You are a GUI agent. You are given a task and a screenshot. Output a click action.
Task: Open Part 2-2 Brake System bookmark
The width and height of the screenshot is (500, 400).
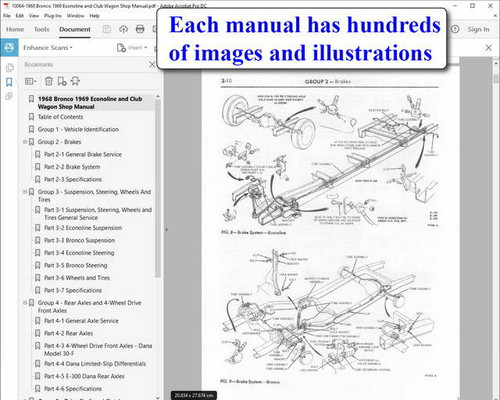click(72, 167)
